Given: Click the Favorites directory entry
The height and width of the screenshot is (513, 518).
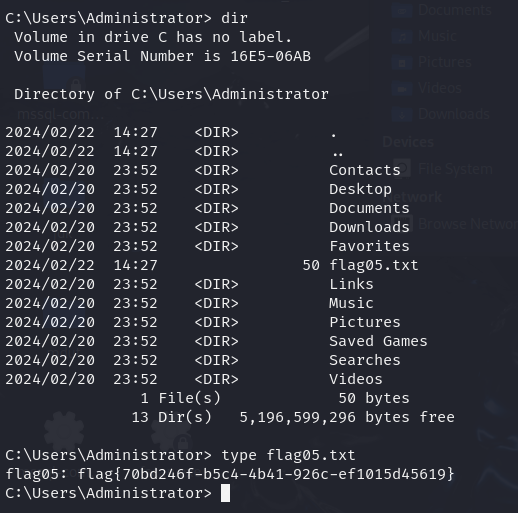Looking at the screenshot, I should click(369, 246).
